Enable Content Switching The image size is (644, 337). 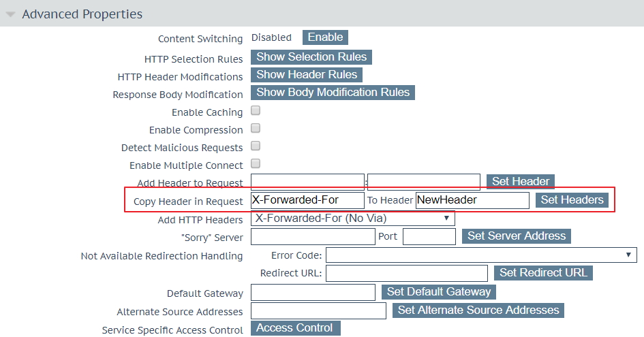(325, 37)
